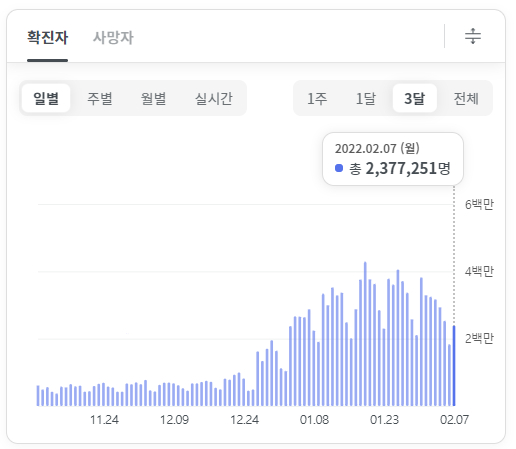Select the 실시간 real-time view
Viewport: 516px width, 449px height.
[214, 98]
